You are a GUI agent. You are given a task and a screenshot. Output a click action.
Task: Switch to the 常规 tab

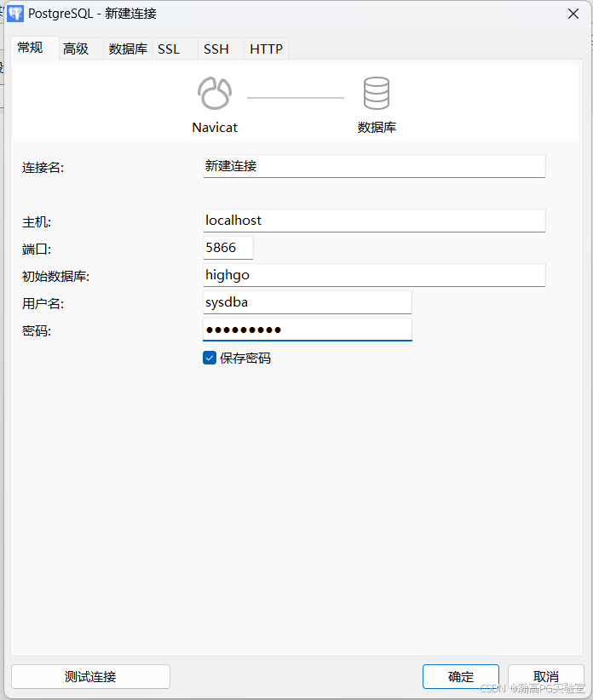tap(35, 48)
